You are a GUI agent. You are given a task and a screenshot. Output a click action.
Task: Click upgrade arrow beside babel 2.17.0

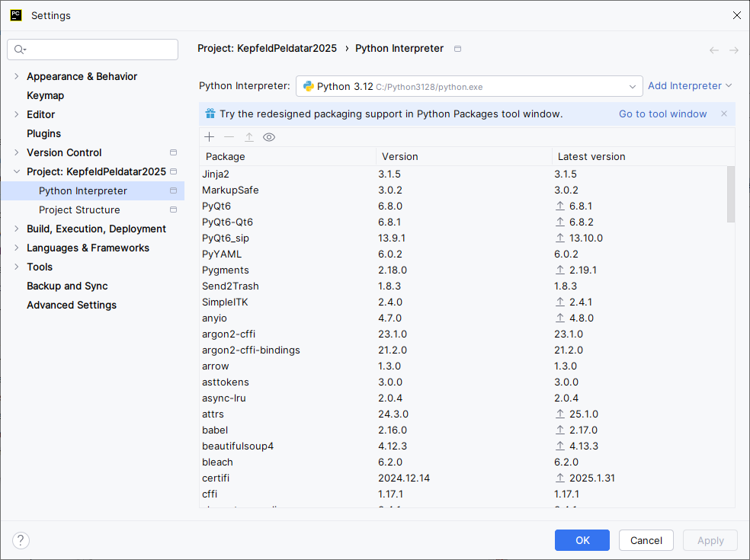560,430
